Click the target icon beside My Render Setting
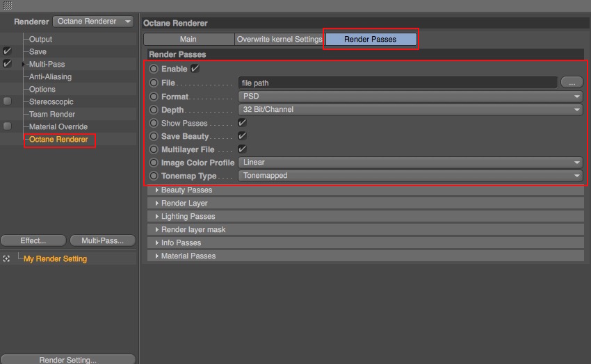Screen dimensions: 591x364 [x=6, y=258]
